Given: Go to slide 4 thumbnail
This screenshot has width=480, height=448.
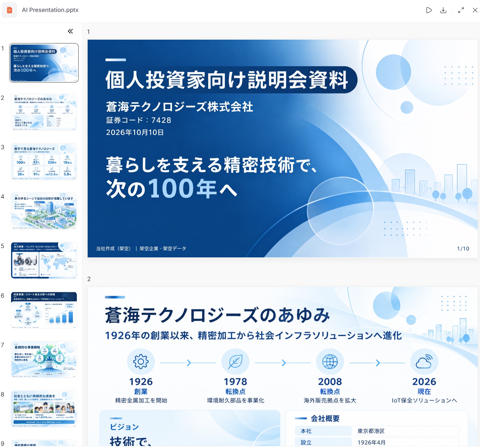Looking at the screenshot, I should click(44, 211).
